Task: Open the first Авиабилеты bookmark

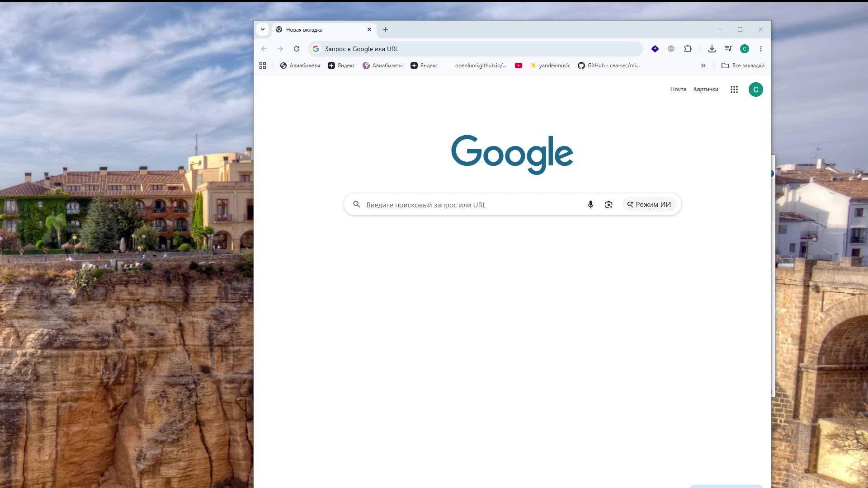Action: point(300,66)
